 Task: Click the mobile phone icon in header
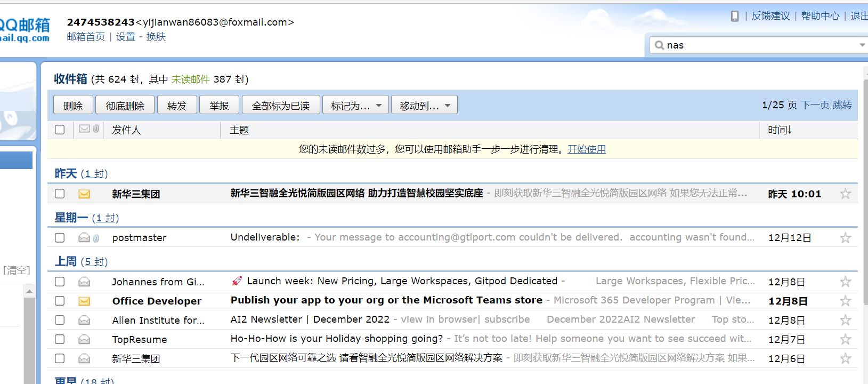pos(735,16)
